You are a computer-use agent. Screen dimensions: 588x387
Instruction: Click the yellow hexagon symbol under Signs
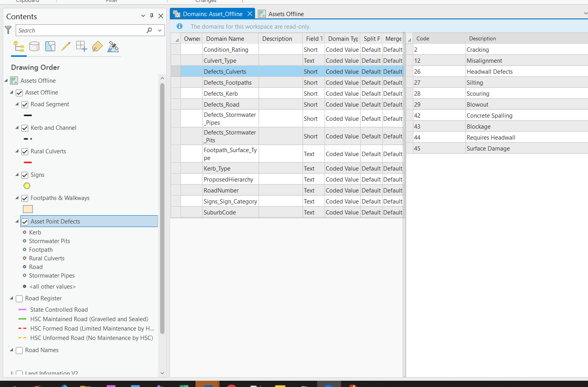(x=27, y=185)
